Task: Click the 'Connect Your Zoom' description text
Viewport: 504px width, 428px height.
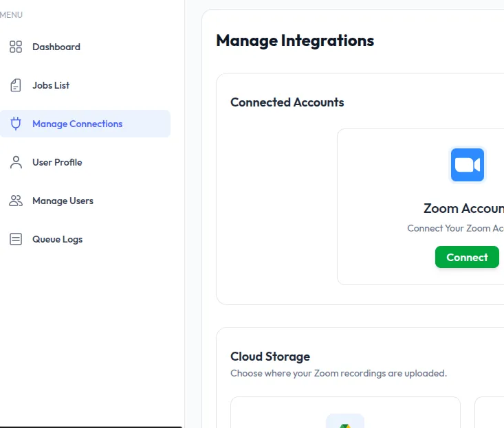Action: 455,228
